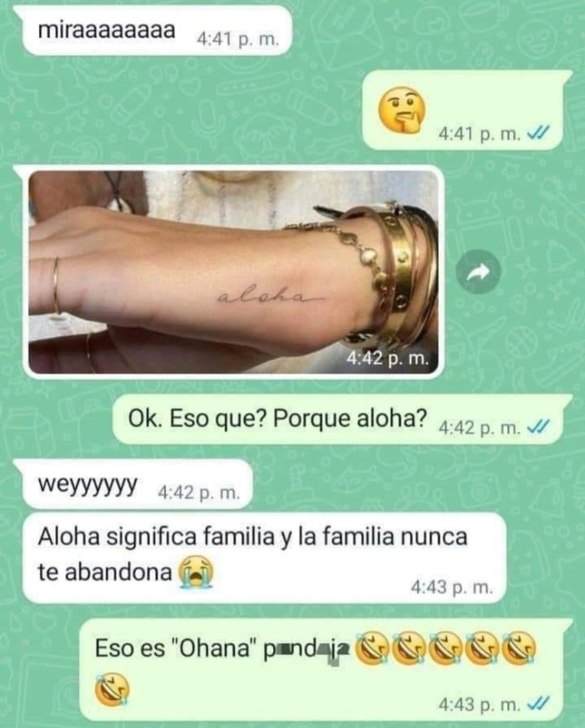Select the 'Aloha significa familia' message
The width and height of the screenshot is (585, 728).
pyautogui.click(x=264, y=558)
